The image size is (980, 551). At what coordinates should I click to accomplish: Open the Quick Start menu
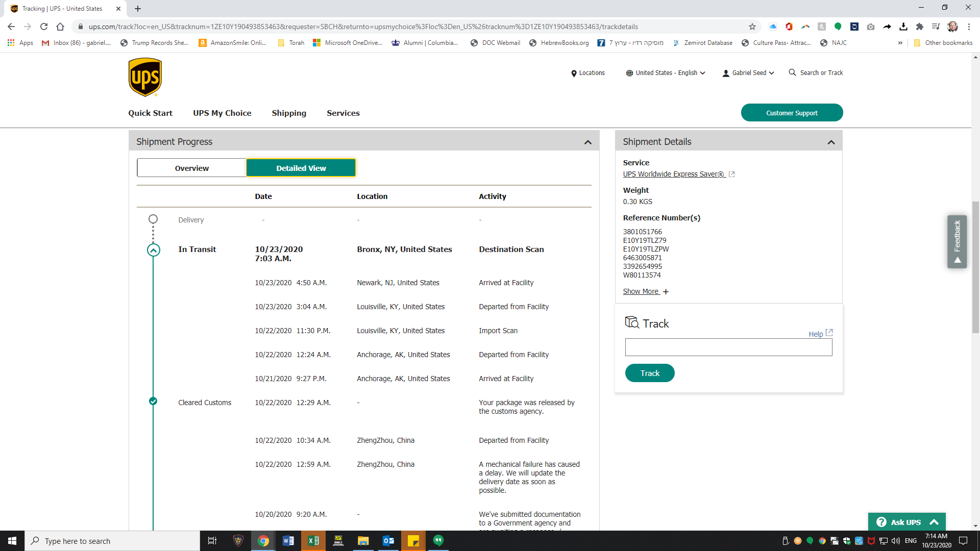click(150, 113)
